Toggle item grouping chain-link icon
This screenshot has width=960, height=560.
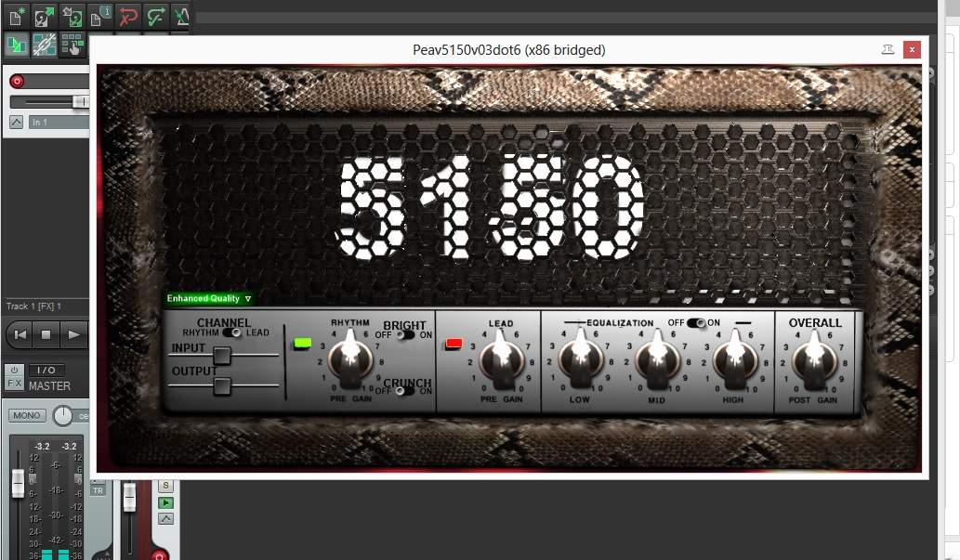pyautogui.click(x=44, y=45)
